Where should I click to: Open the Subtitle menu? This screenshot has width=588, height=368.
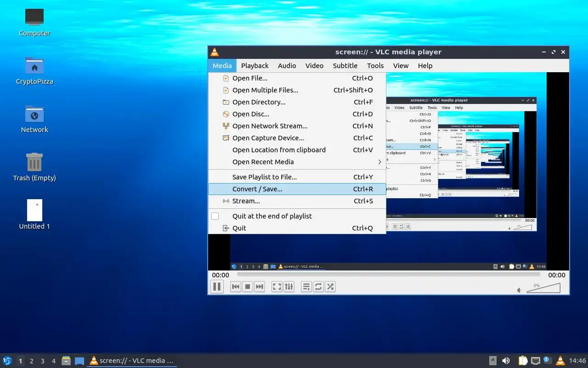(x=345, y=66)
